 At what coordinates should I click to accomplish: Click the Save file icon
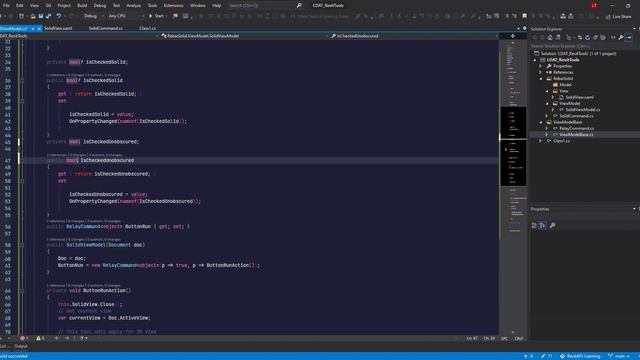coord(40,16)
